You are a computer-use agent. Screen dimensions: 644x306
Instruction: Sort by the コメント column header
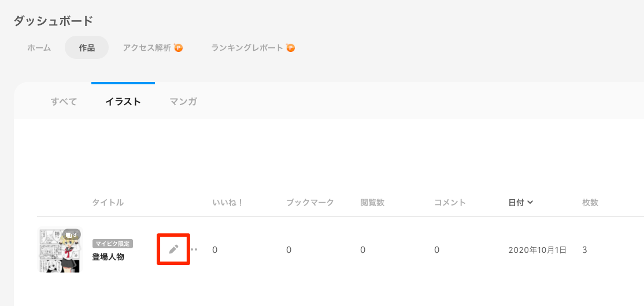click(x=450, y=202)
